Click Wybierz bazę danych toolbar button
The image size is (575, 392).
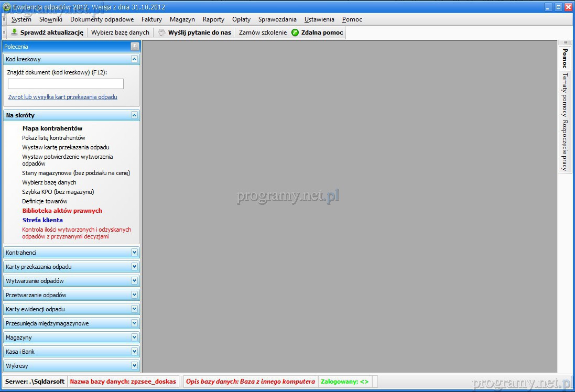[120, 32]
